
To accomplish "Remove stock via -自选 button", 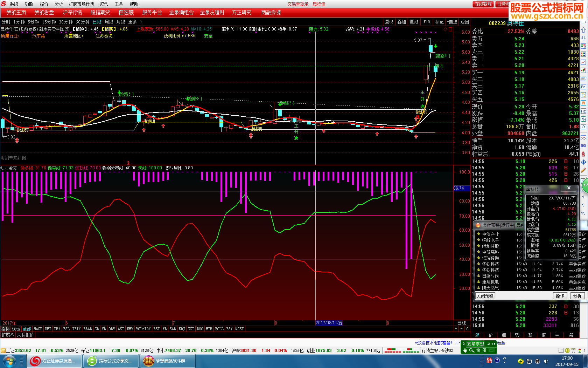I will [452, 22].
